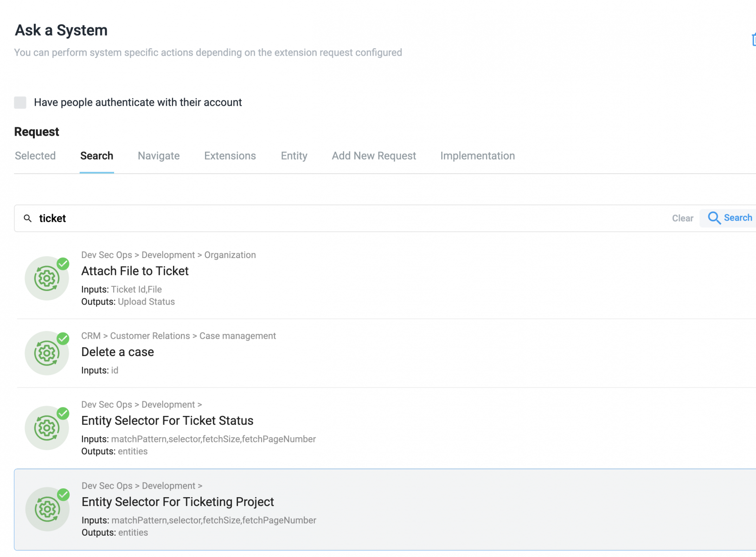
Task: Open the Search tab
Action: (x=97, y=156)
